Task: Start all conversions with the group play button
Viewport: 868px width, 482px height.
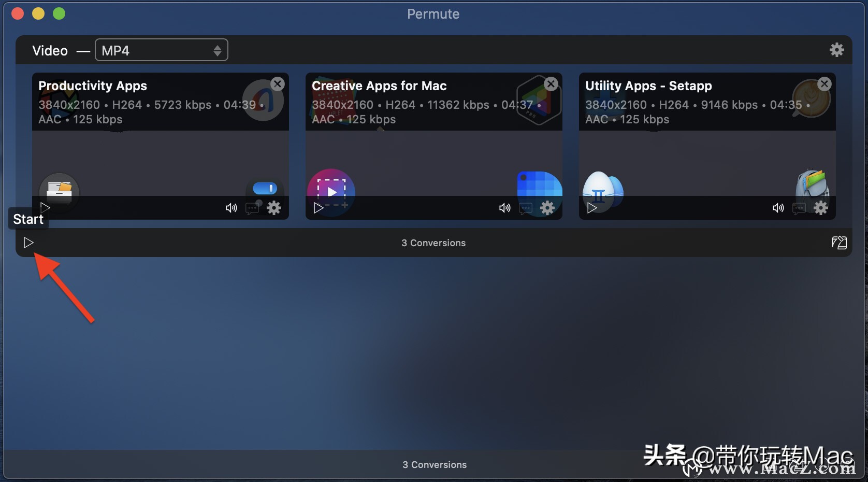Action: 28,243
